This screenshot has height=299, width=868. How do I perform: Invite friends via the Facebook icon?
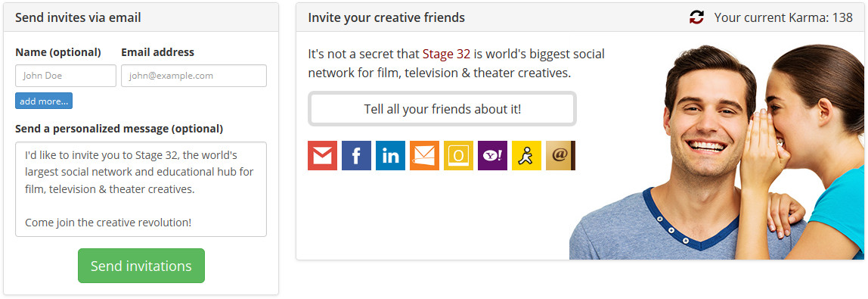point(357,156)
